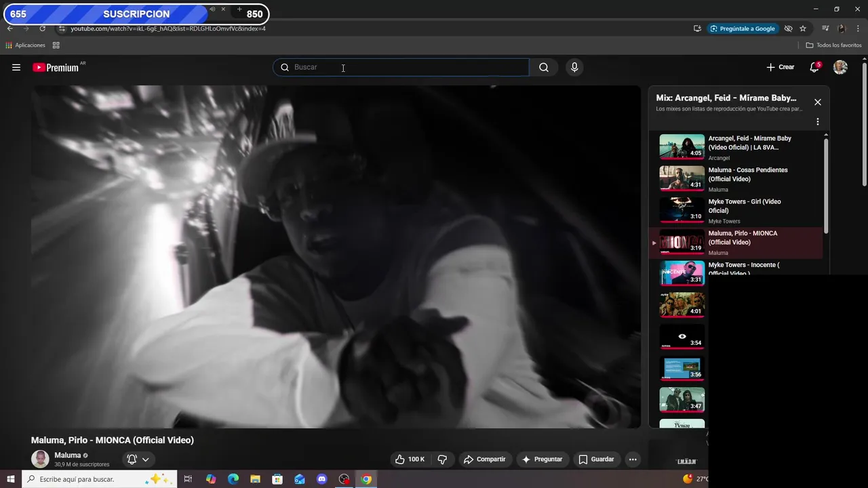Screen dimensions: 868x488
Task: Like the MIONCA video
Action: click(410, 459)
